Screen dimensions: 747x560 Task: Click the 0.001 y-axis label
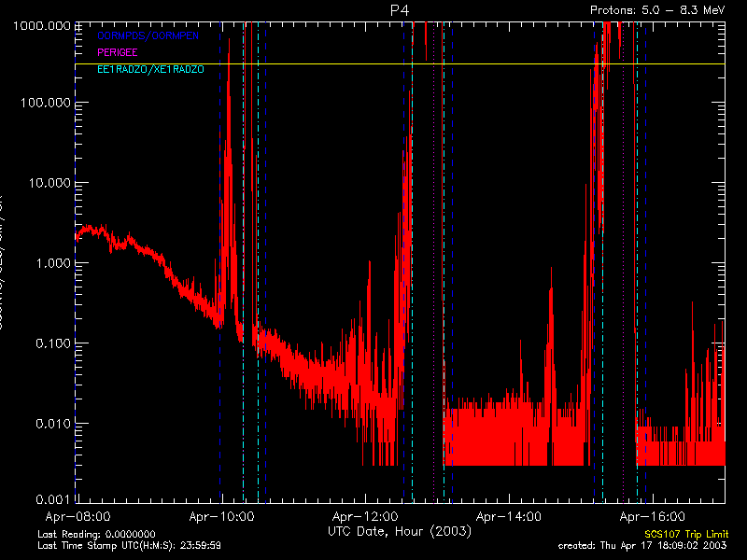53,499
